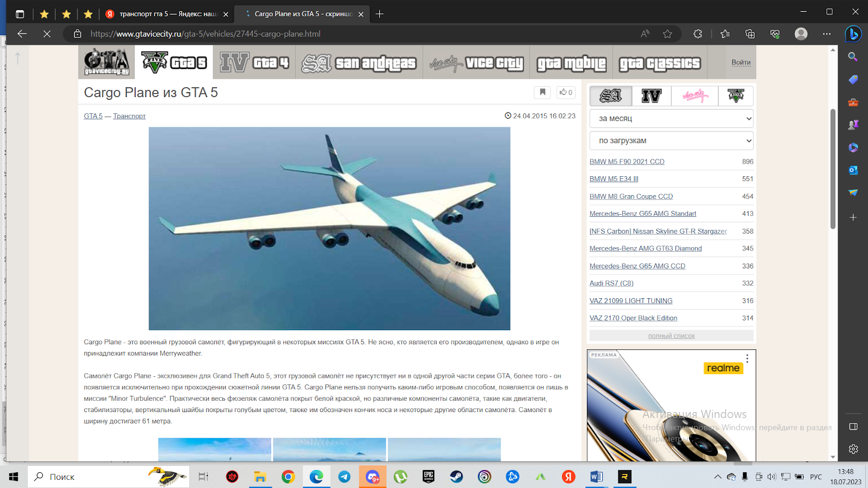Image resolution: width=868 pixels, height=488 pixels.
Task: View site information lock icon
Action: (x=78, y=34)
